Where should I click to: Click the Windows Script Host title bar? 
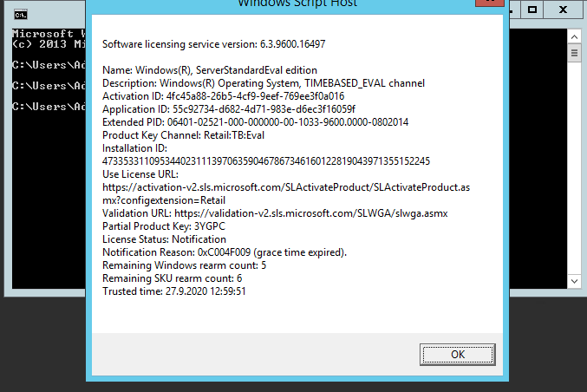tap(296, 4)
